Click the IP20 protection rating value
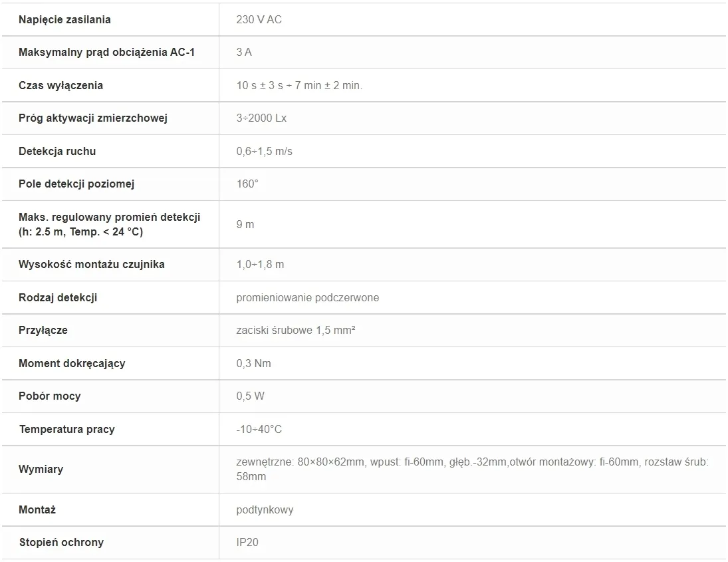 click(247, 543)
